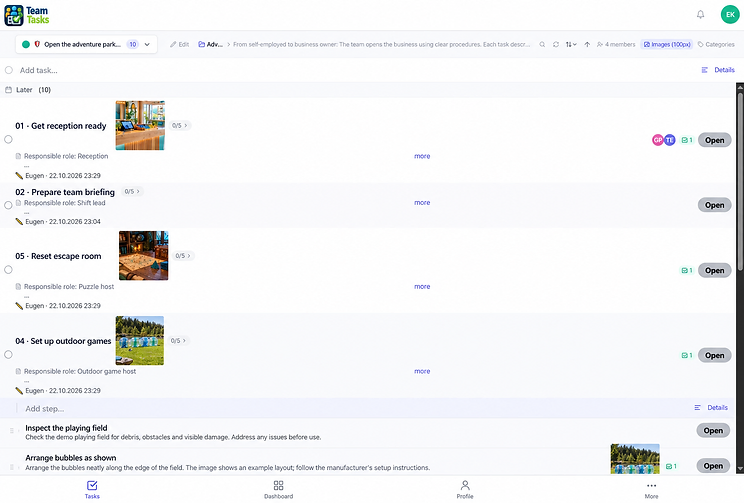Click the scrollbar down arrow

740,469
